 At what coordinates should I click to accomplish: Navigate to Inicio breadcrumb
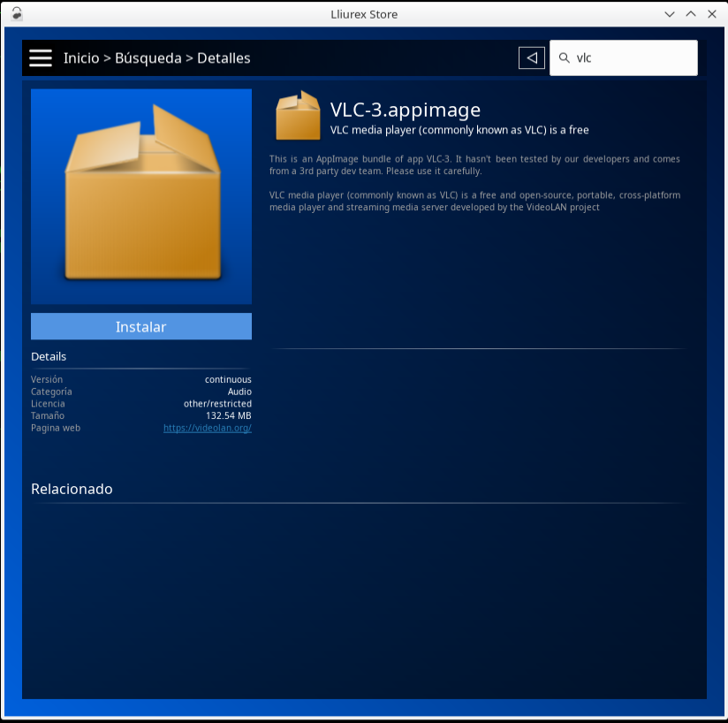[x=81, y=58]
